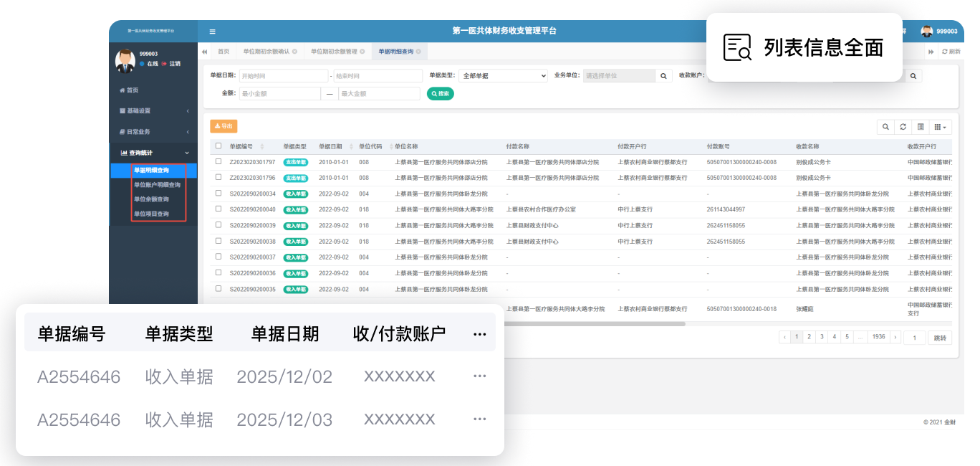Click the ellipsis in callout header row

coord(480,334)
